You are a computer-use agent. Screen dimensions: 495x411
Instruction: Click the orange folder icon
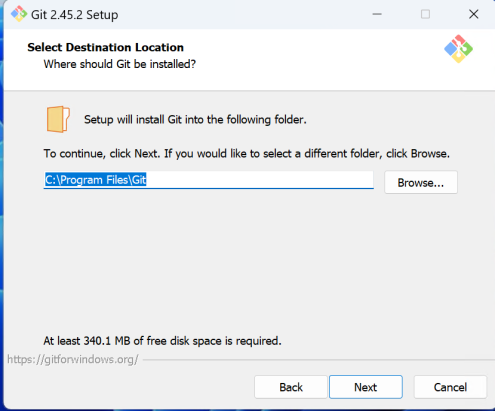pos(58,119)
